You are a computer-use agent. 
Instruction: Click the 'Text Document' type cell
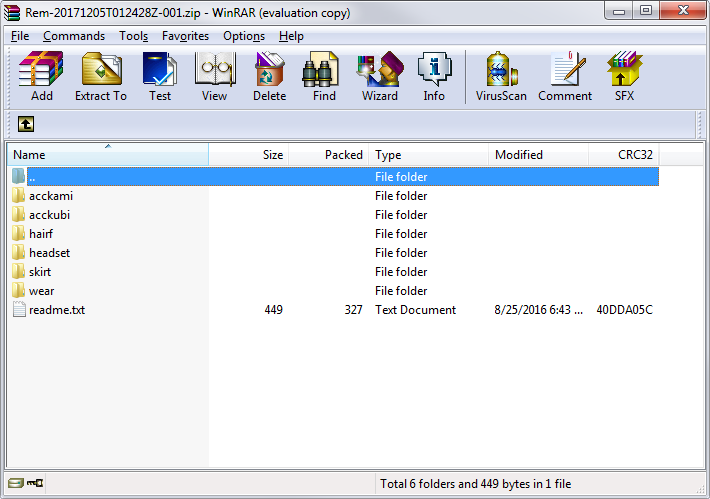click(x=415, y=310)
